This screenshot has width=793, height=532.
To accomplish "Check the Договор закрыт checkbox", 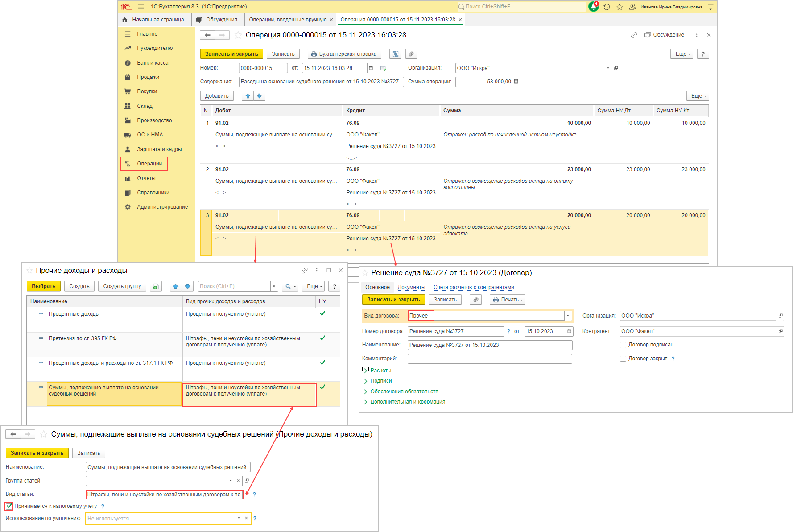I will pos(623,359).
